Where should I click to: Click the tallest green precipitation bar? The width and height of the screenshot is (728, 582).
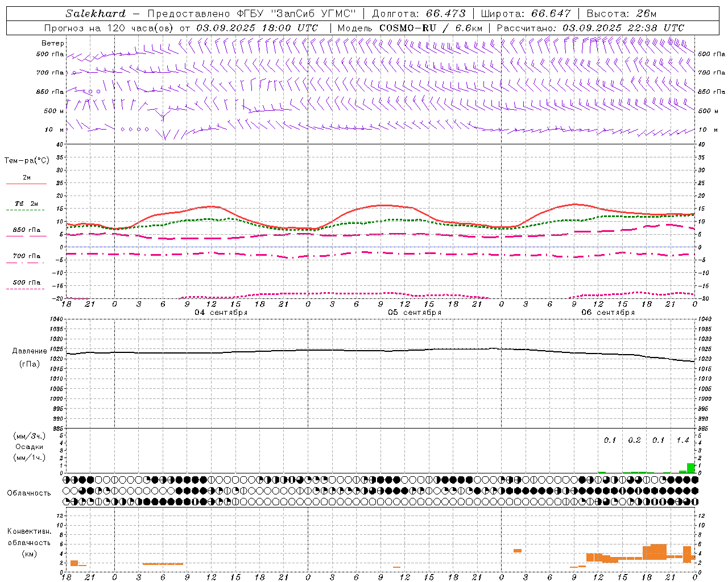[691, 468]
